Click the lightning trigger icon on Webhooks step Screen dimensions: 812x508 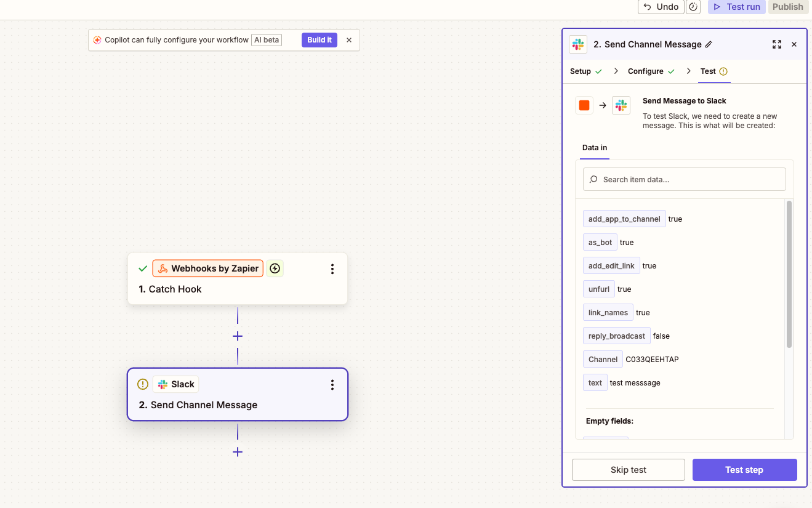[x=275, y=268]
